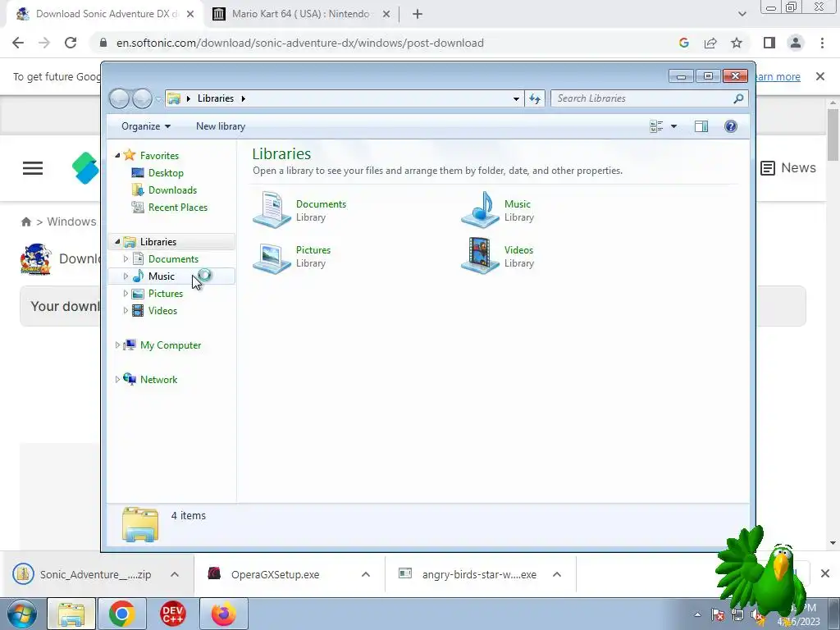Screen dimensions: 840x630
Task: Click the Search Libraries input field
Action: pos(642,98)
